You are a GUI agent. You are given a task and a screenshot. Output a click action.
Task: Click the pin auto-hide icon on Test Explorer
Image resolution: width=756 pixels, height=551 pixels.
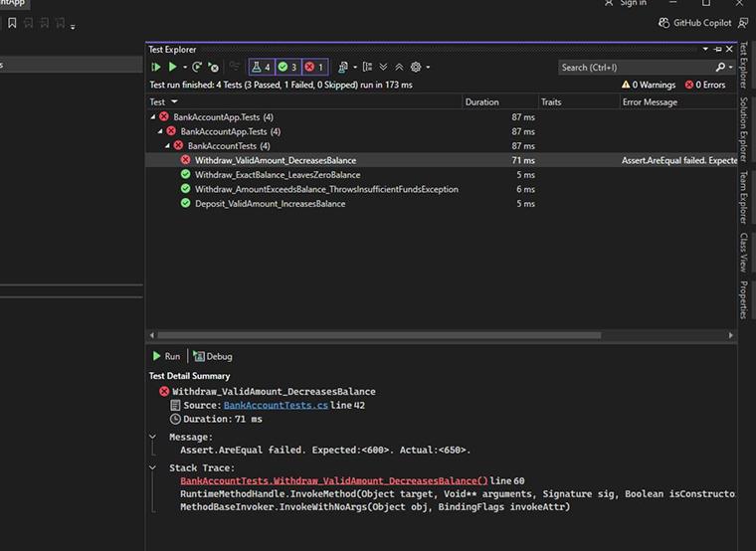(718, 49)
